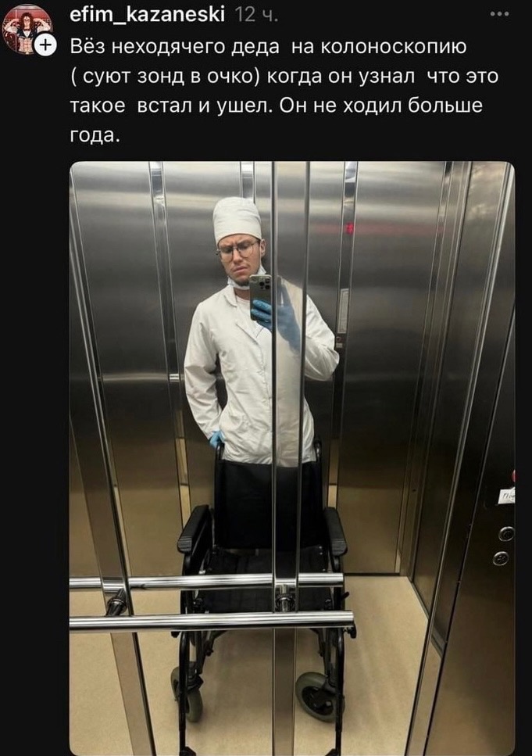Click the upper round elevator button
This screenshot has width=532, height=756.
[506, 532]
